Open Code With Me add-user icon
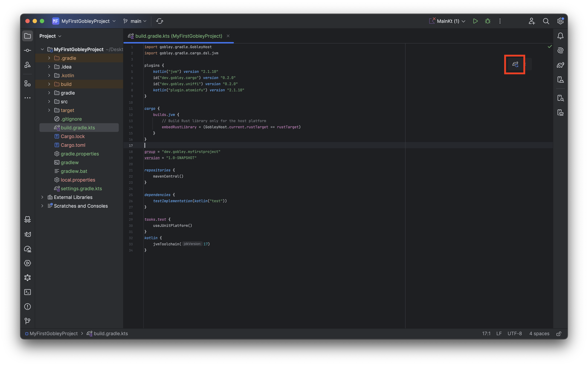 point(531,21)
